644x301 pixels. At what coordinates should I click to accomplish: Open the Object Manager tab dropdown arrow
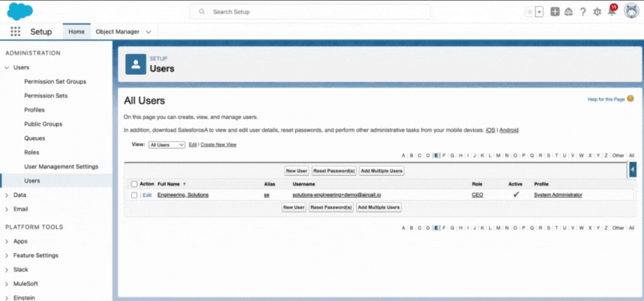click(x=148, y=32)
